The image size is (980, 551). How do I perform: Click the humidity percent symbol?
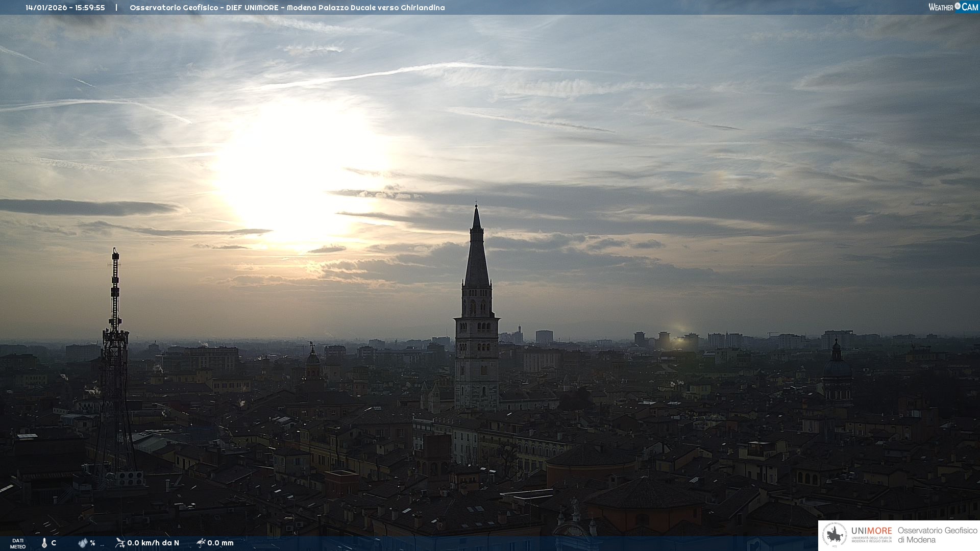92,543
